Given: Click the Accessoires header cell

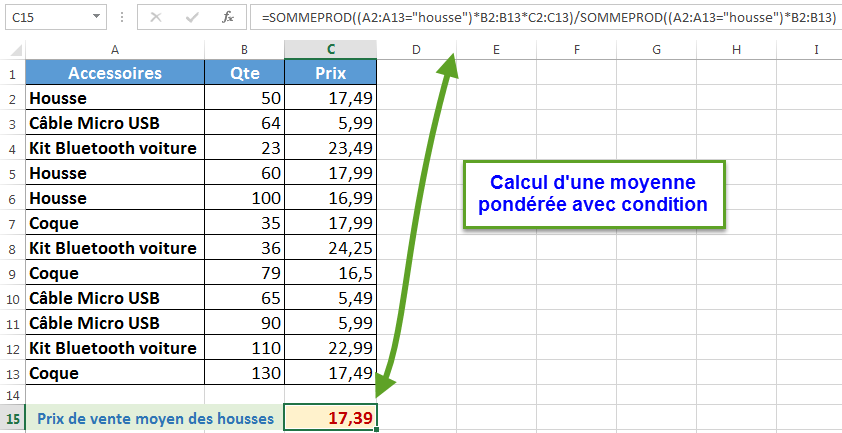Looking at the screenshot, I should click(x=115, y=73).
